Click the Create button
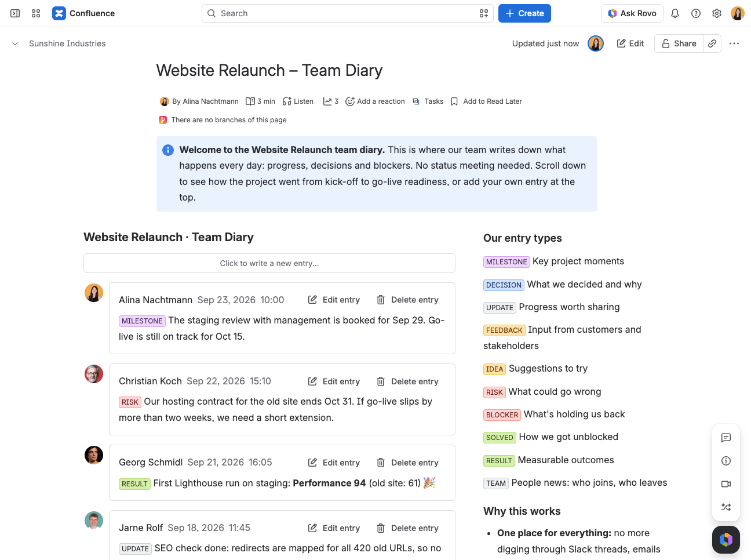This screenshot has height=560, width=751. (x=524, y=13)
